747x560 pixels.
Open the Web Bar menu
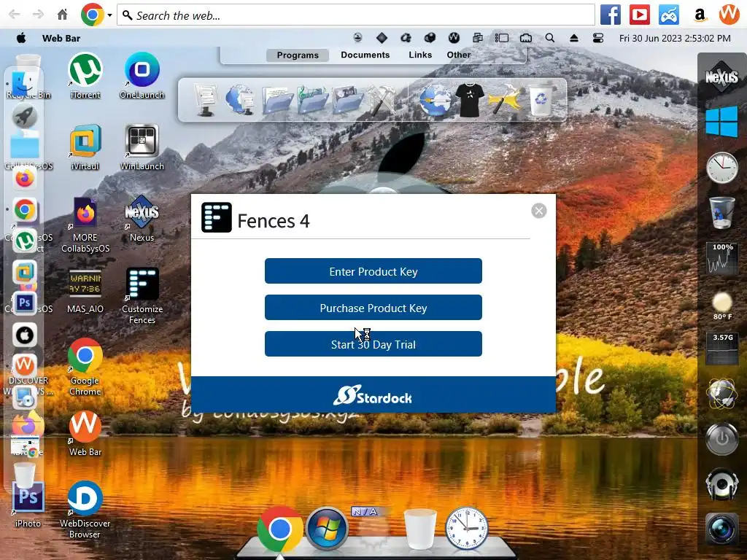click(61, 38)
